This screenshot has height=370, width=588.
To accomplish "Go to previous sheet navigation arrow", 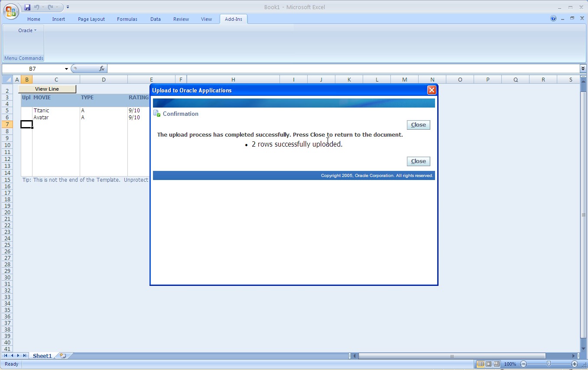I will [x=12, y=356].
